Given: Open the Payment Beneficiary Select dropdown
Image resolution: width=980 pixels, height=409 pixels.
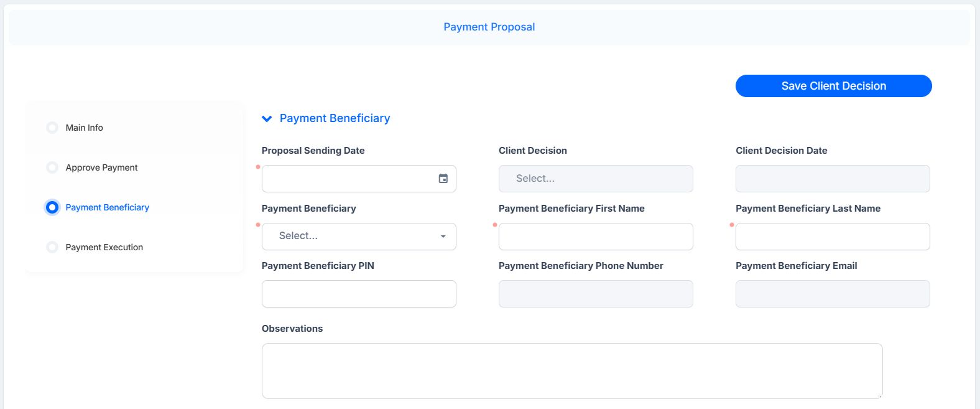Looking at the screenshot, I should coord(359,237).
